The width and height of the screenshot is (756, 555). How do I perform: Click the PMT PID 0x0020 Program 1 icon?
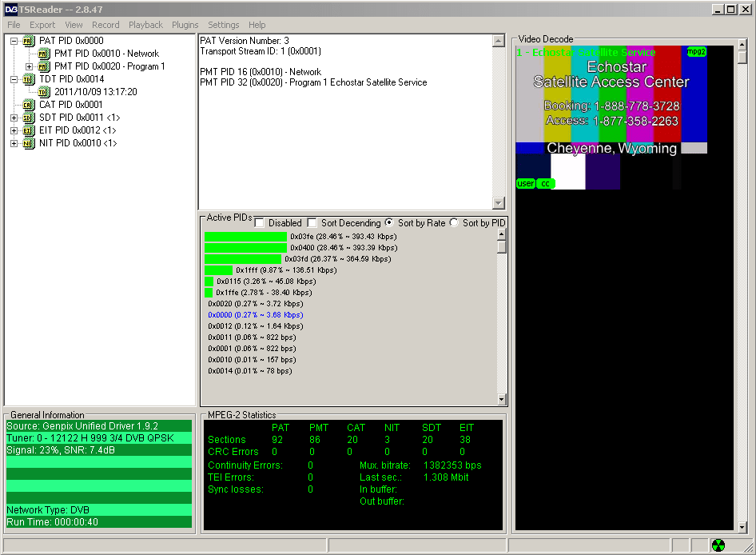point(44,66)
